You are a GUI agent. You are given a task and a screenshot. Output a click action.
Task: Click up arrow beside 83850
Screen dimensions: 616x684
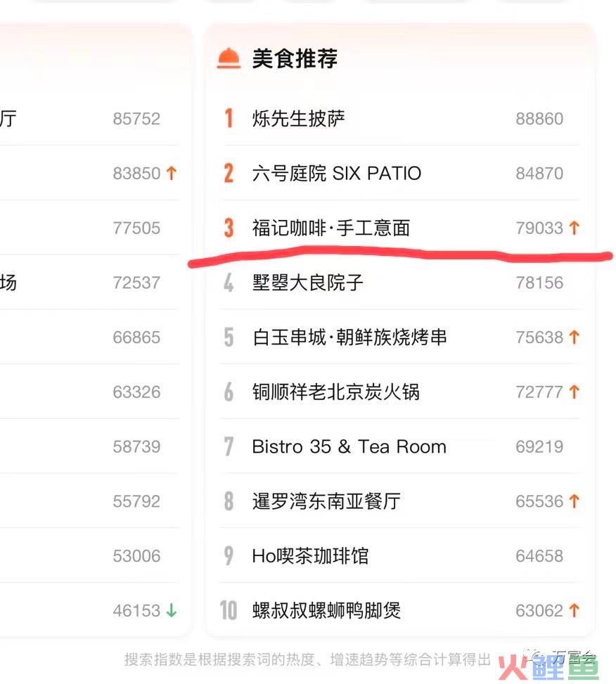click(x=172, y=173)
